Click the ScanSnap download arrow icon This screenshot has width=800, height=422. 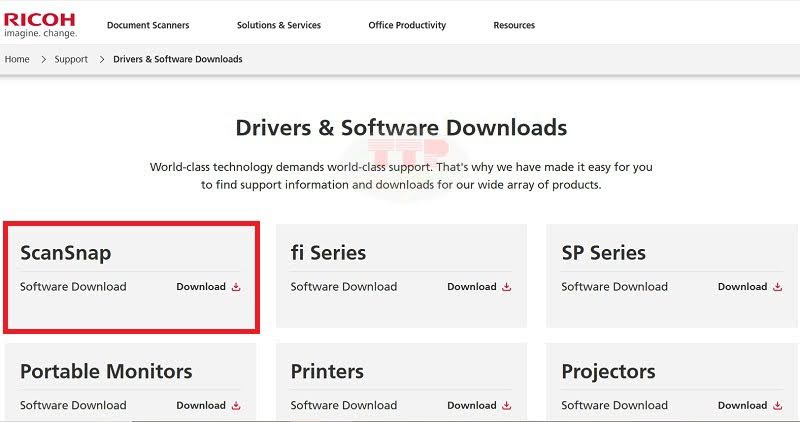(x=236, y=287)
